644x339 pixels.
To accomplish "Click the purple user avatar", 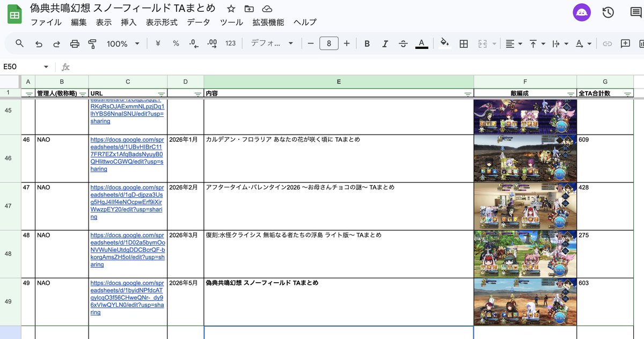I will pos(582,12).
